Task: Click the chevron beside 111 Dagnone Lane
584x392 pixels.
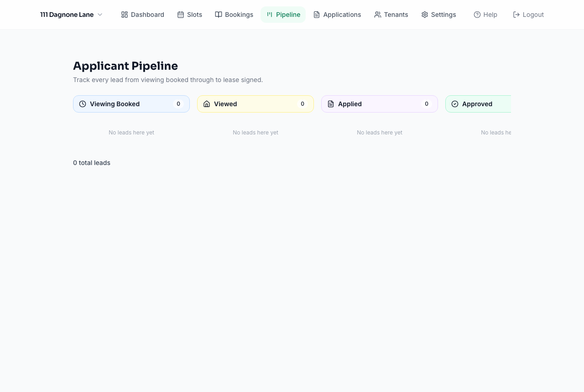Action: coord(100,15)
